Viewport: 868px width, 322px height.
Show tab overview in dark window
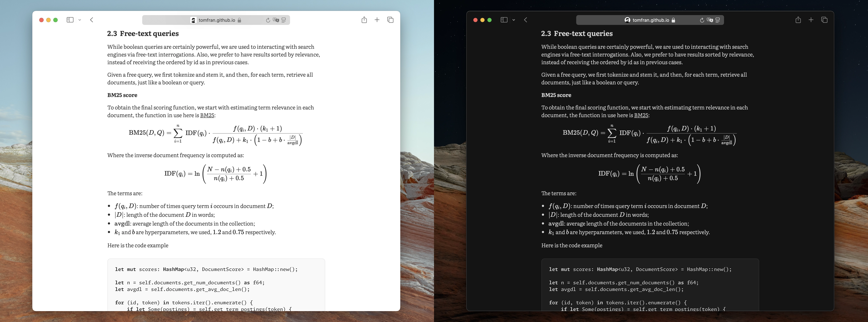pos(824,20)
